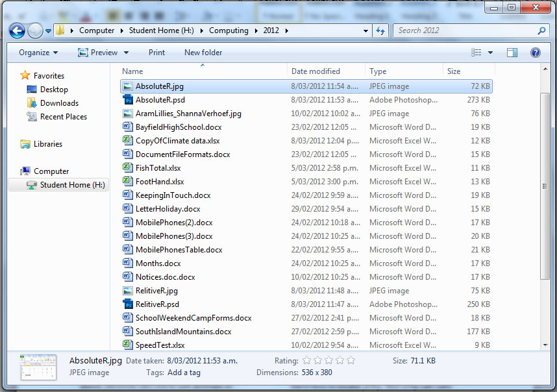Select SpeedTest.xlsx file name
The width and height of the screenshot is (557, 392).
[x=160, y=345]
